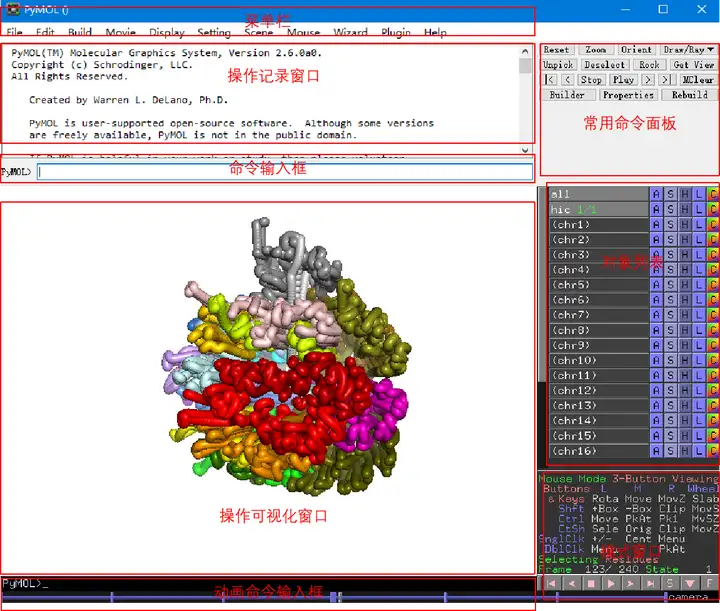Click F fullscreen button in bottom bar

(709, 583)
